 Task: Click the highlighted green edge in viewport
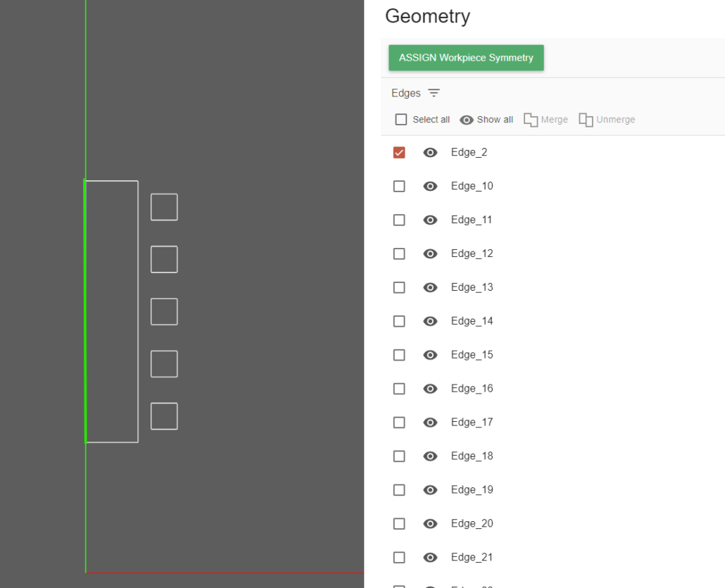tap(85, 311)
